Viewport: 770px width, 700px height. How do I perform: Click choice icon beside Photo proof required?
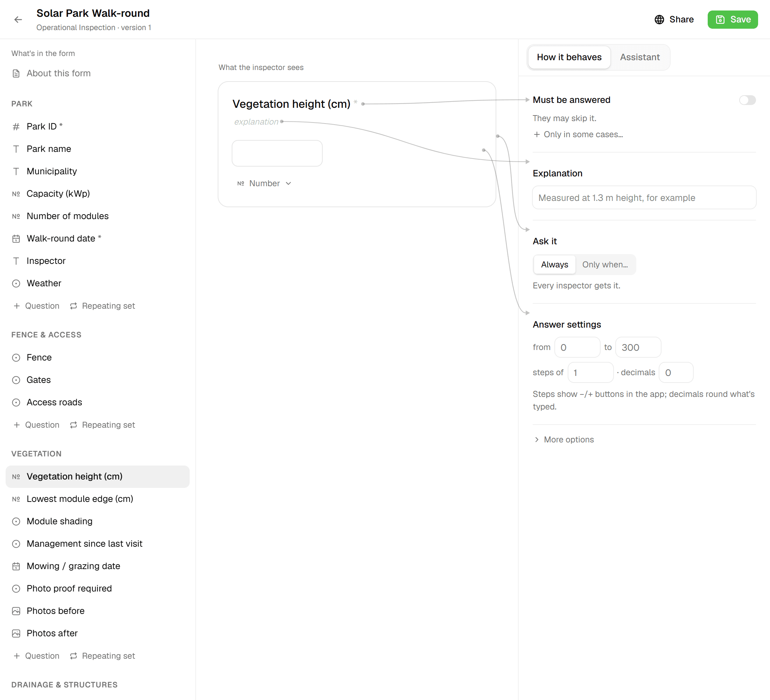(x=16, y=588)
